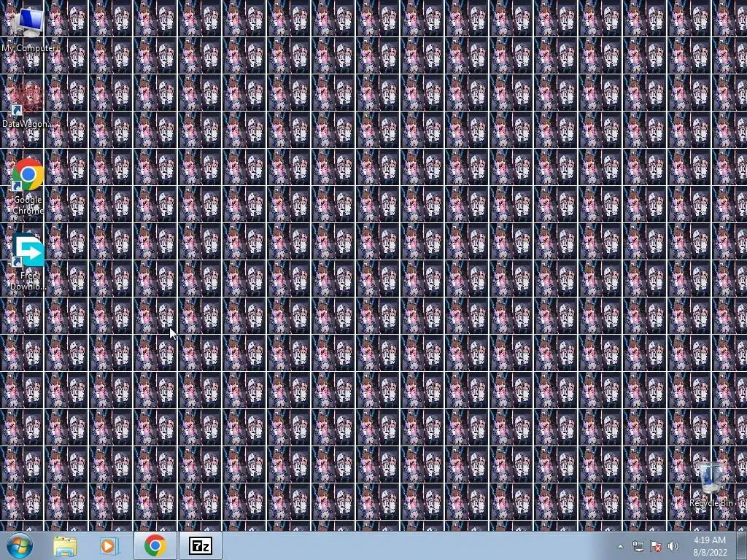Select the DataWagon shortcut on desktop

27,105
